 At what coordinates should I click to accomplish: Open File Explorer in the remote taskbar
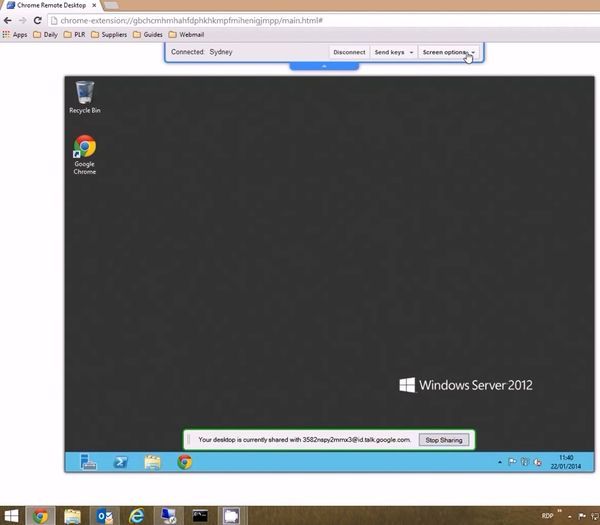tap(152, 462)
